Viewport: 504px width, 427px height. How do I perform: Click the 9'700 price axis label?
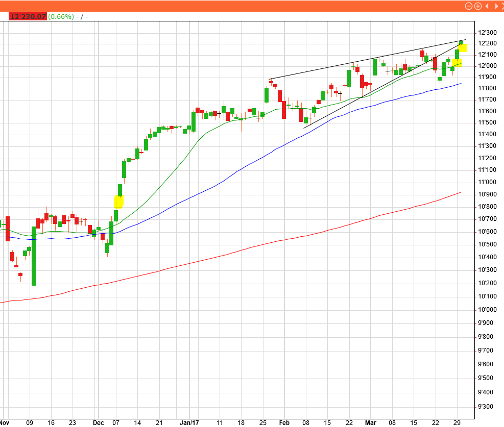point(486,350)
